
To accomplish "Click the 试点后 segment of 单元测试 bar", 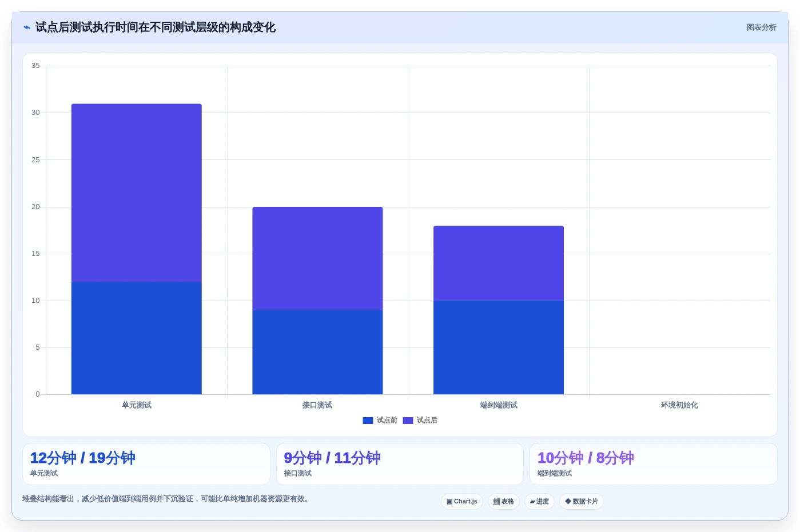I will point(137,193).
